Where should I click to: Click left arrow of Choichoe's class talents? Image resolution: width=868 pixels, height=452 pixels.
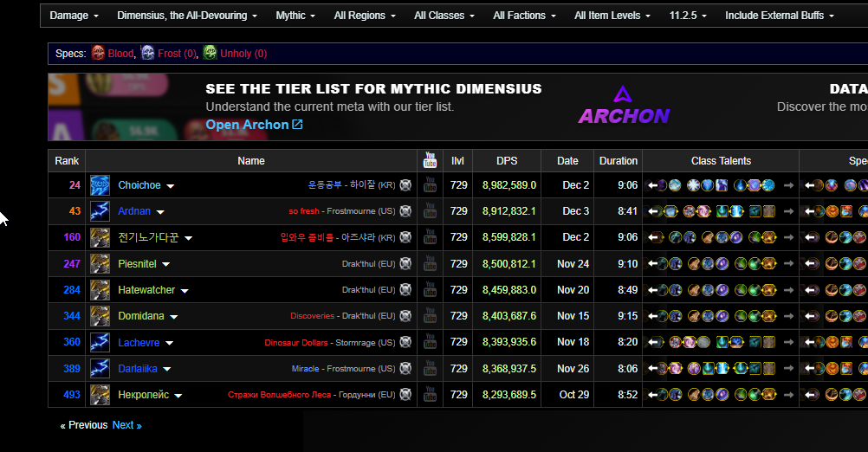tap(652, 185)
